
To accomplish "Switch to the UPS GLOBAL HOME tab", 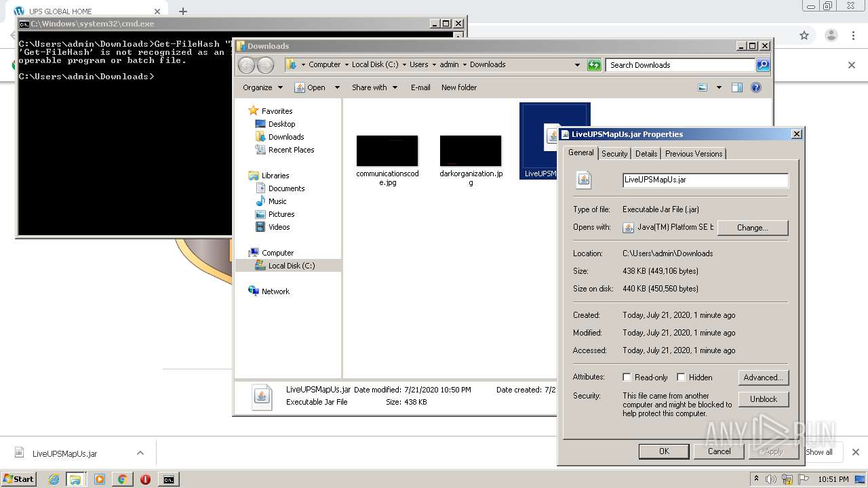I will (x=87, y=11).
